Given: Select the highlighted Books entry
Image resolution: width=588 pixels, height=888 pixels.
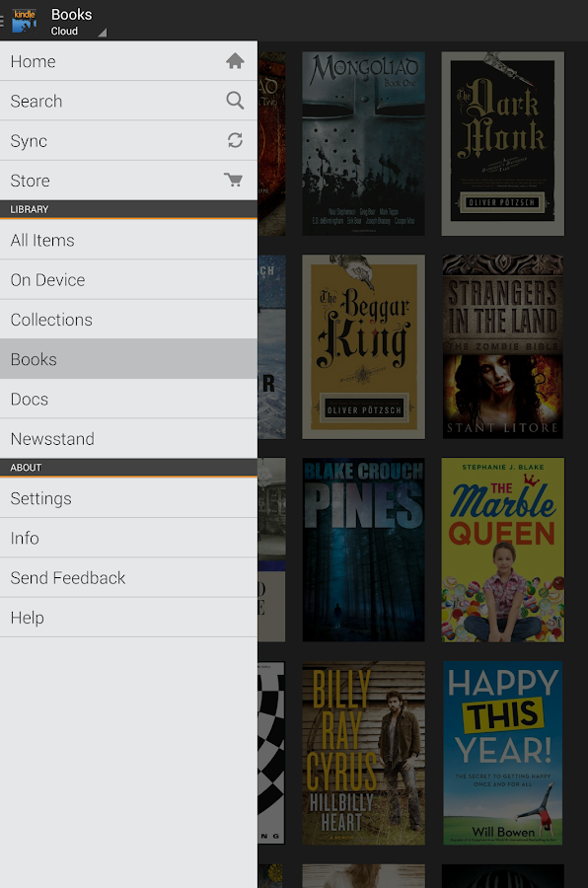Looking at the screenshot, I should click(x=128, y=359).
